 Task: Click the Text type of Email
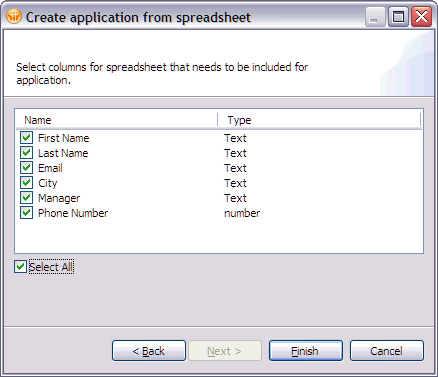point(235,168)
